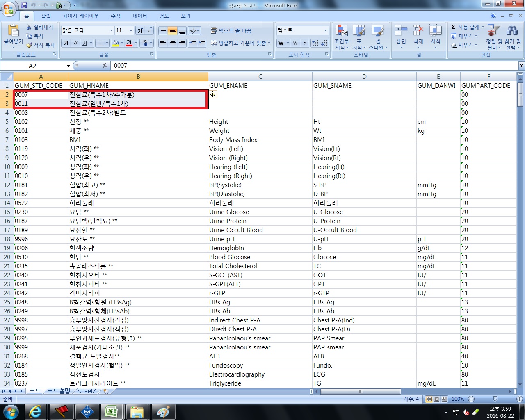This screenshot has width=525, height=420.
Task: Switch to page layout view button
Action: tap(437, 399)
